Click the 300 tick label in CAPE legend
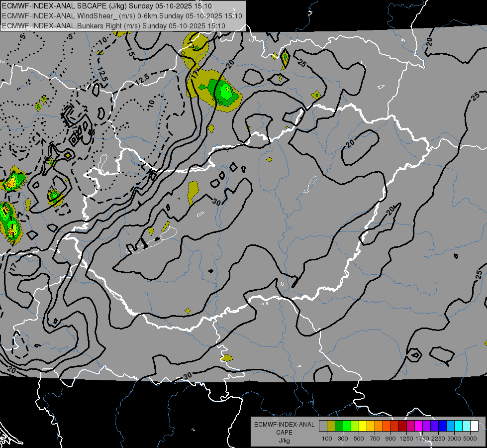Viewport: 487px width, 448px height. click(x=343, y=439)
